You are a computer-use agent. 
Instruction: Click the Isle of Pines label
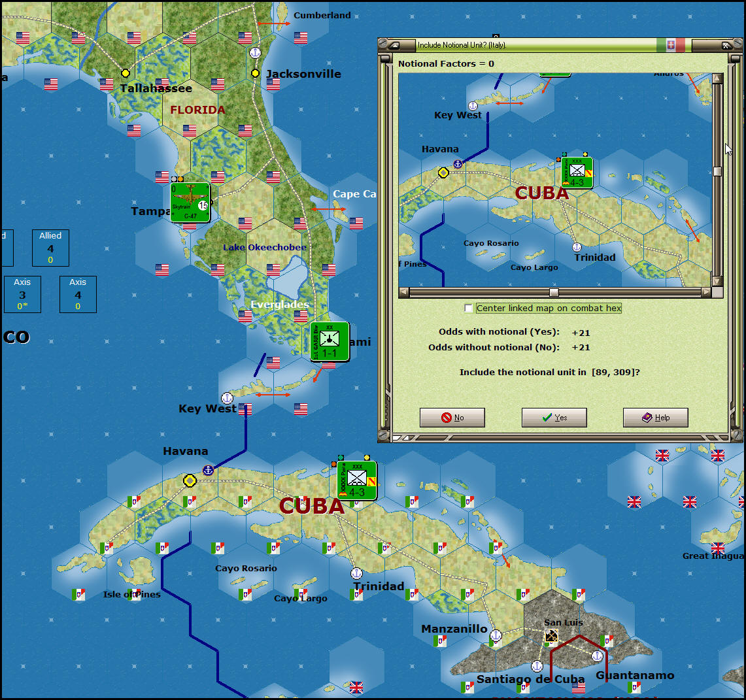132,594
